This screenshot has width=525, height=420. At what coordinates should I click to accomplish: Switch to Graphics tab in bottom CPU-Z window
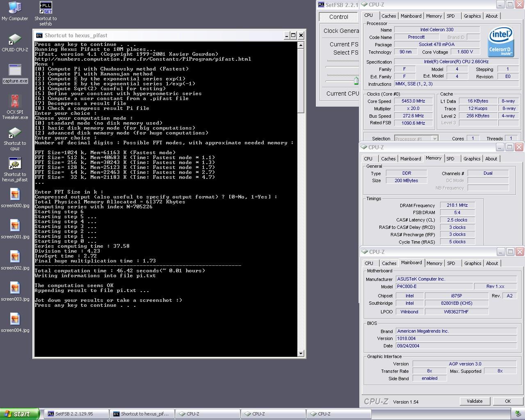tap(472, 263)
